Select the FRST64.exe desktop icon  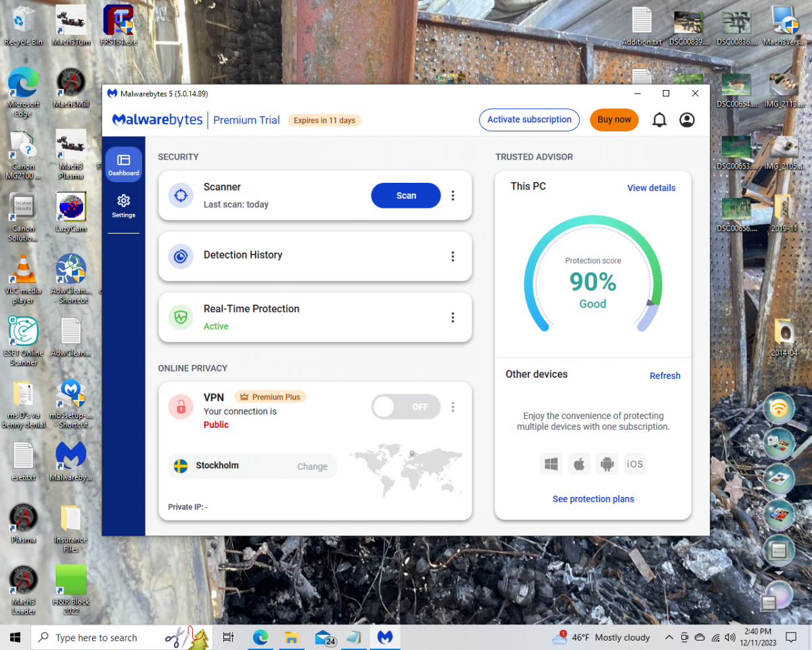(118, 26)
